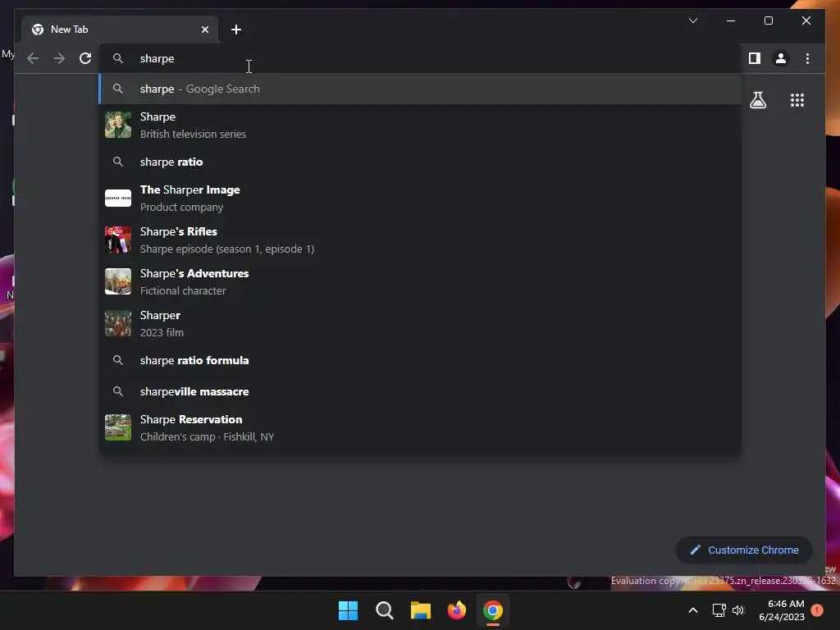
Task: Pick Sharpe Reservation suggestion
Action: pyautogui.click(x=421, y=427)
